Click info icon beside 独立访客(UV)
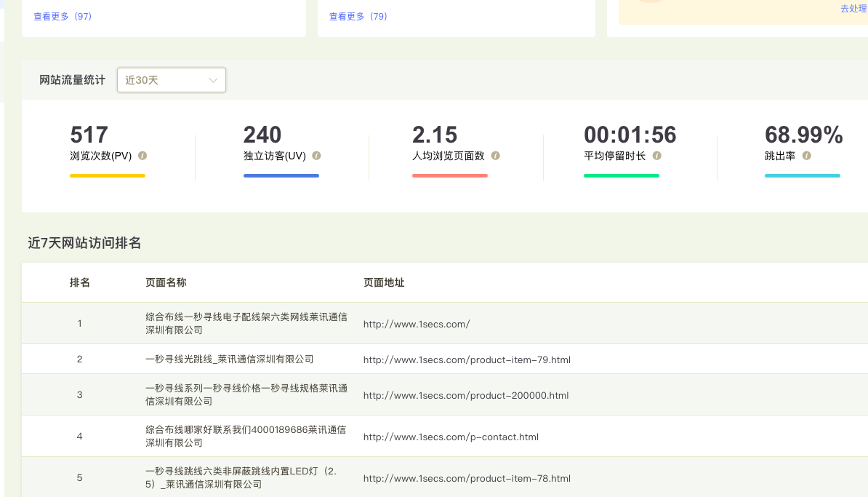Screen dimensions: 868x497 316,156
